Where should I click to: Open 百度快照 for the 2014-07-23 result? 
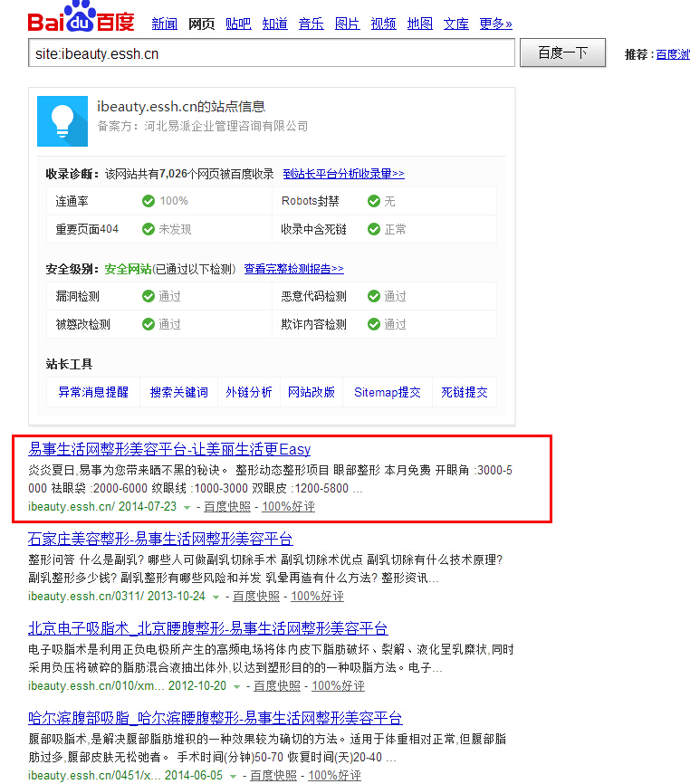(x=227, y=506)
